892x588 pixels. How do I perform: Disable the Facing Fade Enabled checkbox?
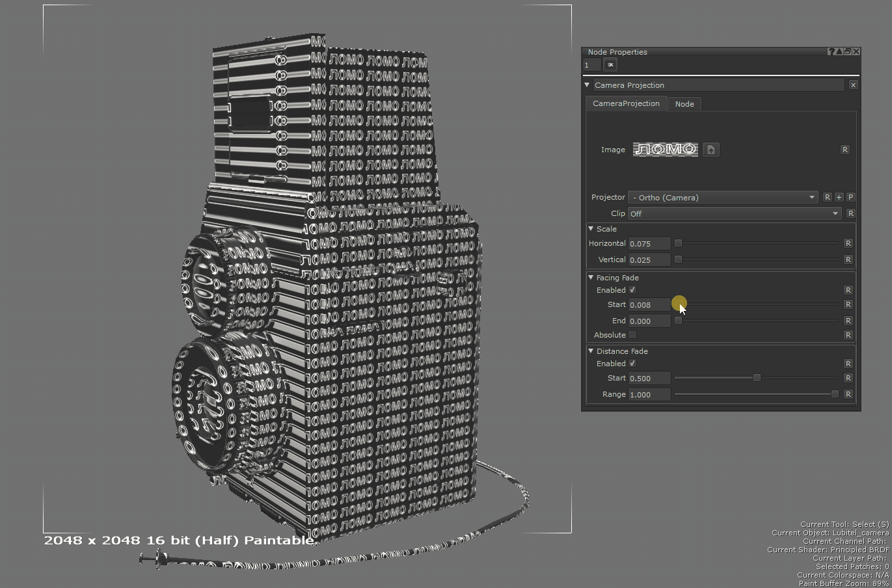coord(632,290)
